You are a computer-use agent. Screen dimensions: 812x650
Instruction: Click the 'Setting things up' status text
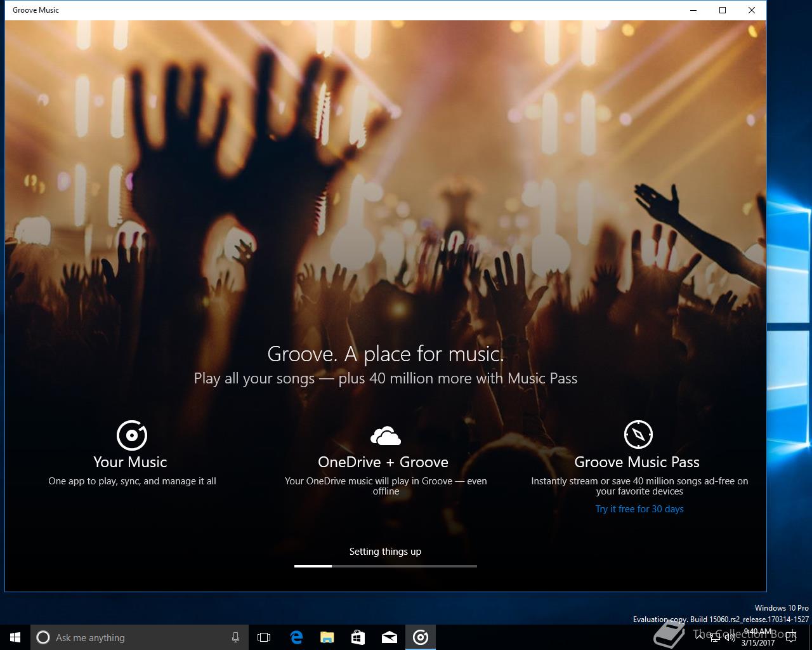[x=385, y=552]
